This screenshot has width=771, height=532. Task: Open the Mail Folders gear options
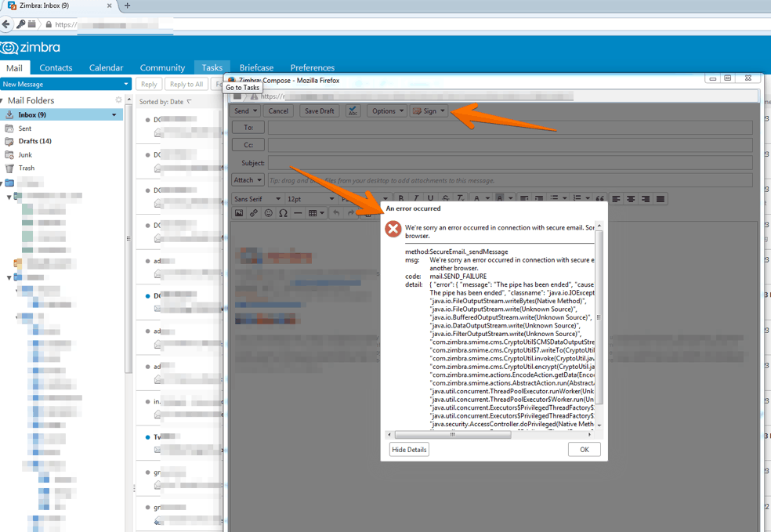coord(118,100)
